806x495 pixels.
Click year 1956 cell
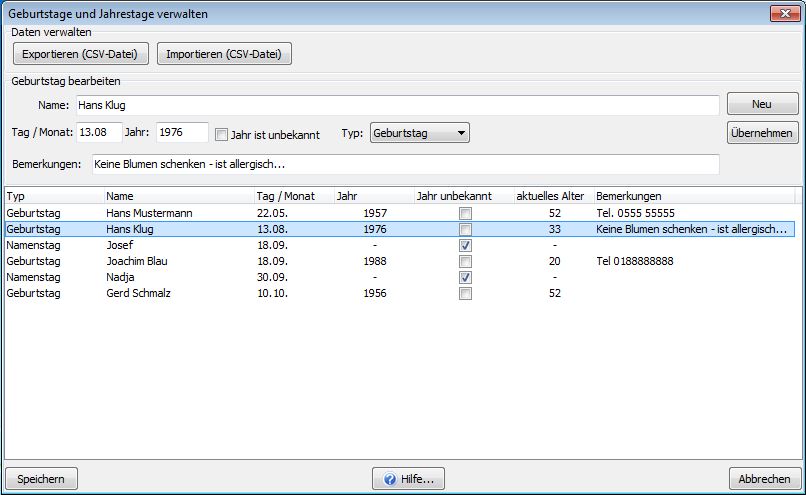pyautogui.click(x=375, y=293)
